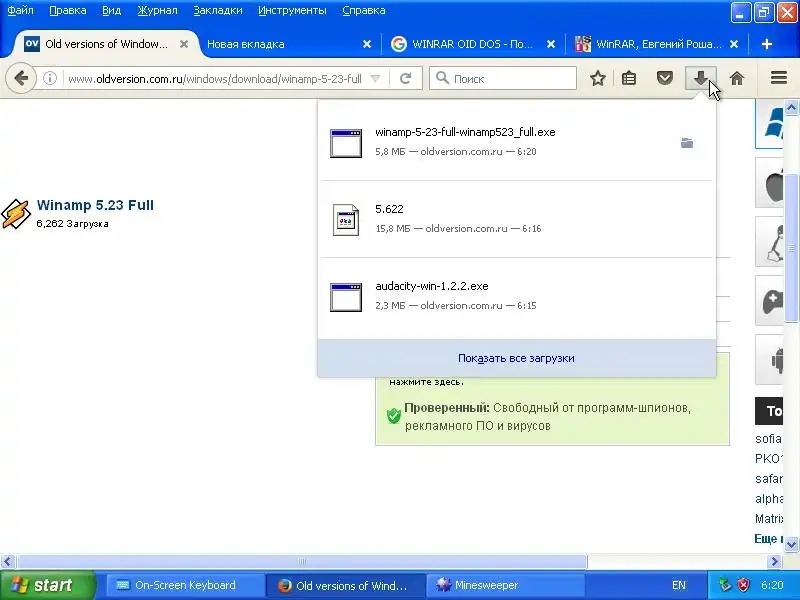Open the Закладки menu
Viewport: 800px width, 600px height.
218,11
